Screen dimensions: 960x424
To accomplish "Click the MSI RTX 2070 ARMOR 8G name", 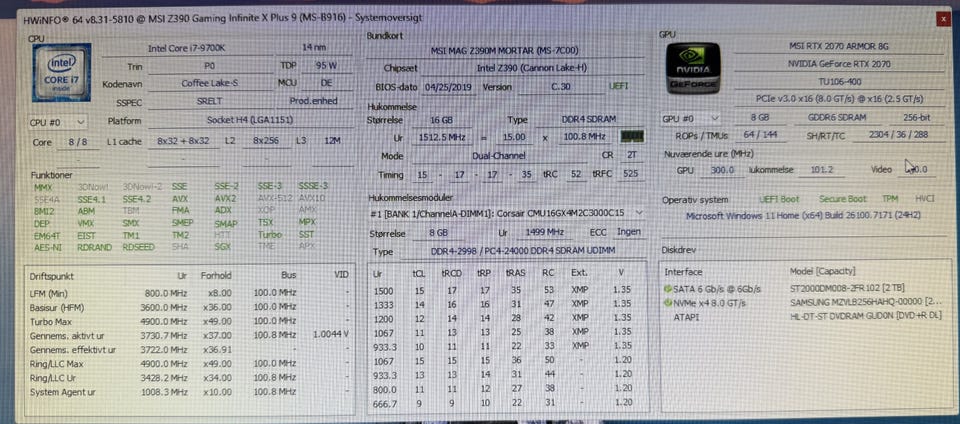I will click(839, 46).
